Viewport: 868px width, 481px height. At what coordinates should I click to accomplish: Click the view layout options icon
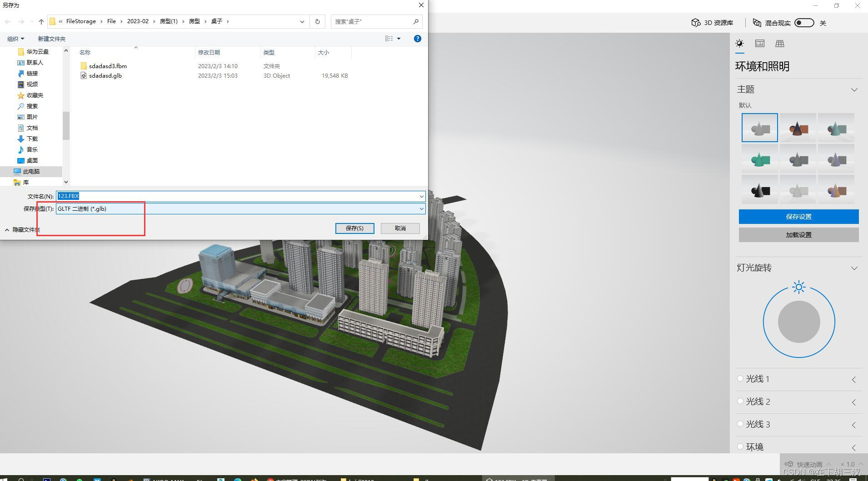389,39
